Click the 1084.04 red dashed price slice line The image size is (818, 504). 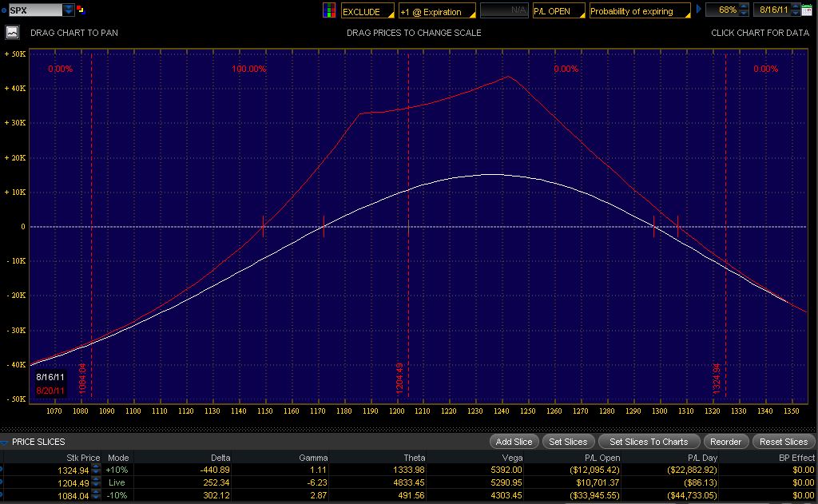click(x=91, y=224)
